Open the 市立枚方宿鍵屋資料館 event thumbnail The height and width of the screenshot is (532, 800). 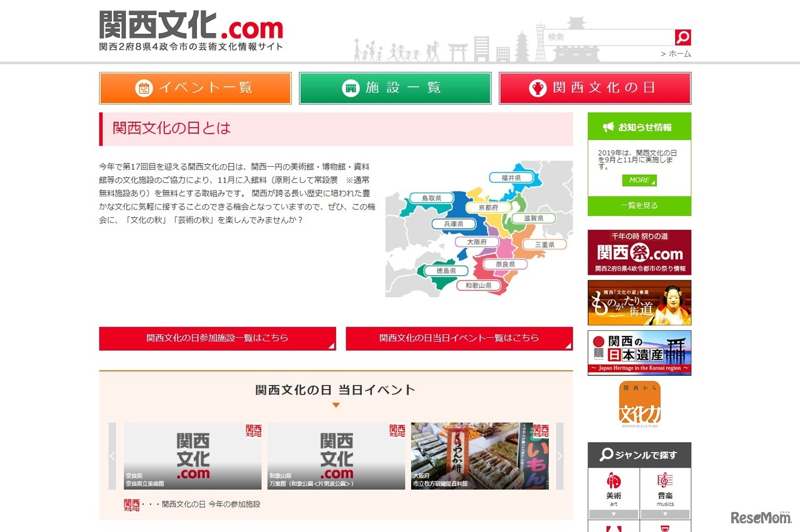click(479, 456)
